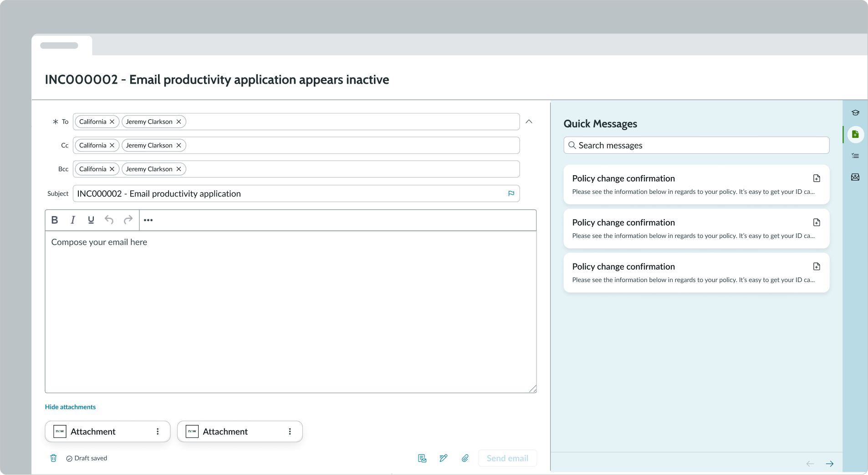Select the green Quick Messages sidebar icon

(855, 134)
